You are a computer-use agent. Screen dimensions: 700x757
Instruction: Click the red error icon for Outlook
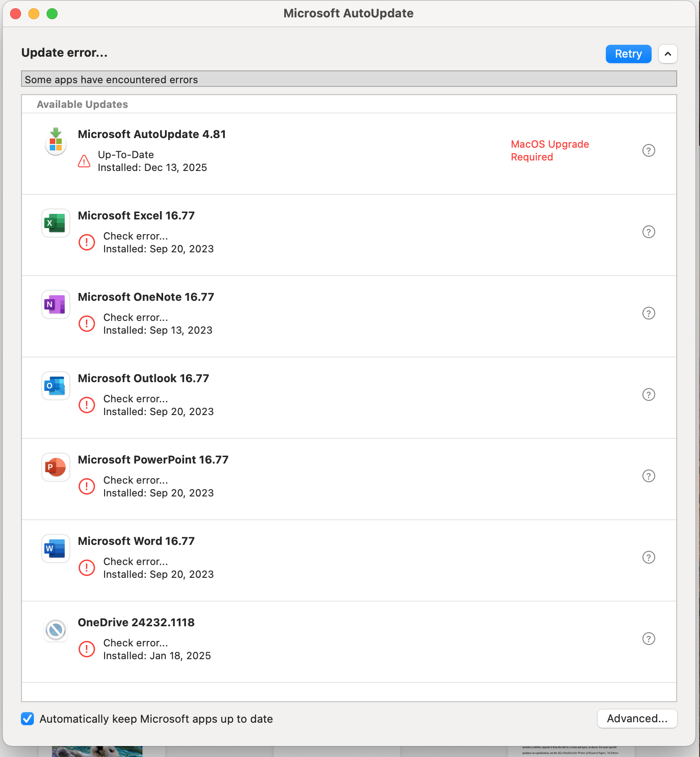(x=87, y=405)
